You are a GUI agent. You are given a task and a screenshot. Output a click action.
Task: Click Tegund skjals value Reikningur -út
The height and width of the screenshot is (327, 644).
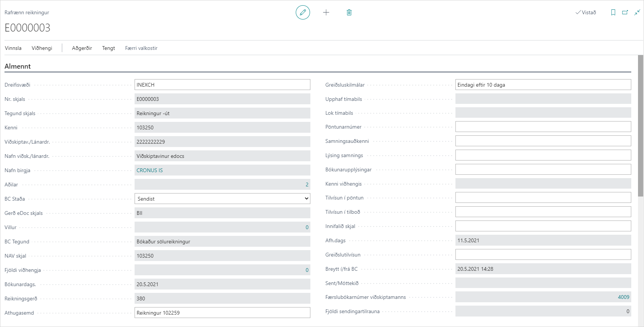coord(222,113)
